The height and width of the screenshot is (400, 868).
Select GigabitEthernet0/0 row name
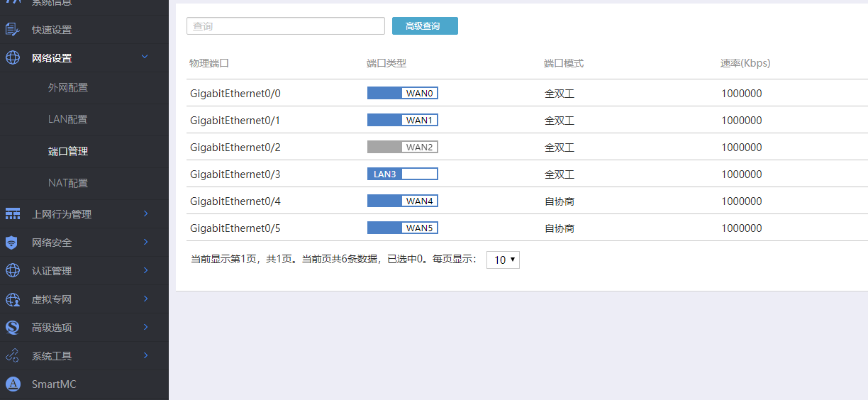[x=235, y=94]
